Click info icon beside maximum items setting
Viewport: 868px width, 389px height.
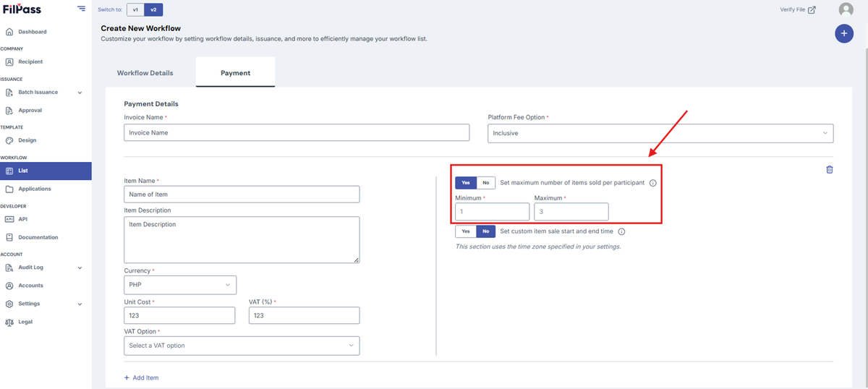pyautogui.click(x=652, y=183)
